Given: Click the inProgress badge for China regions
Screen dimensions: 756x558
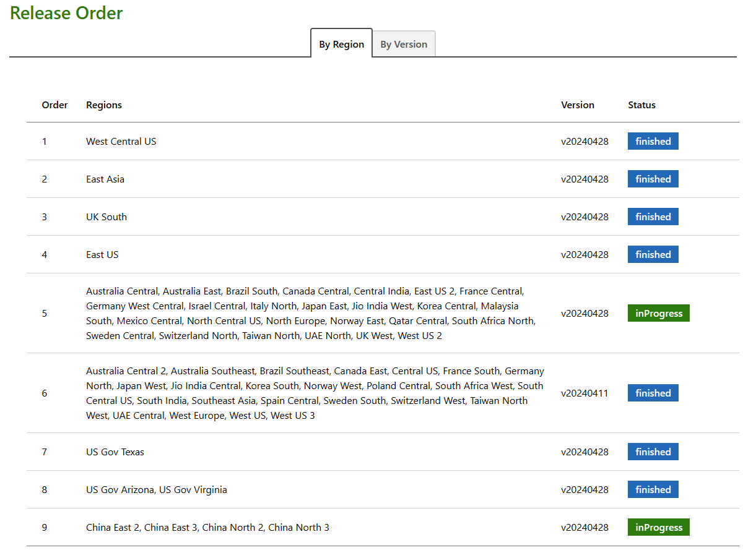Looking at the screenshot, I should 658,527.
